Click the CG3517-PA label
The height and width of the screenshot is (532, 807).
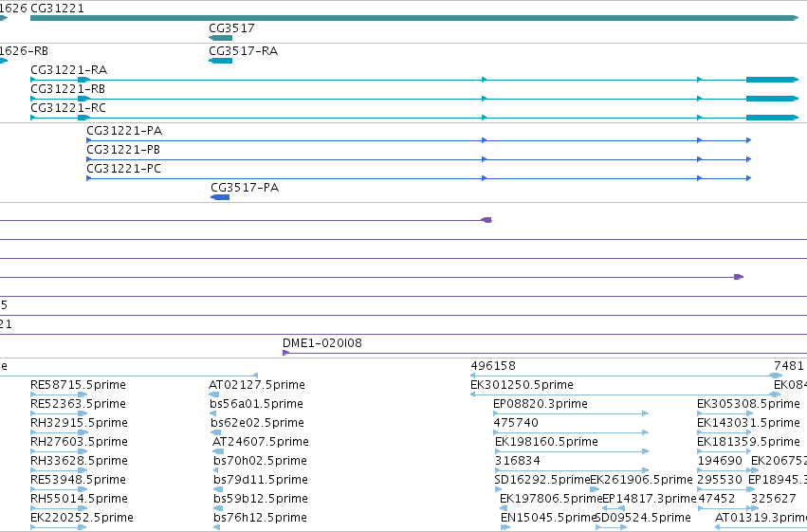(x=245, y=188)
